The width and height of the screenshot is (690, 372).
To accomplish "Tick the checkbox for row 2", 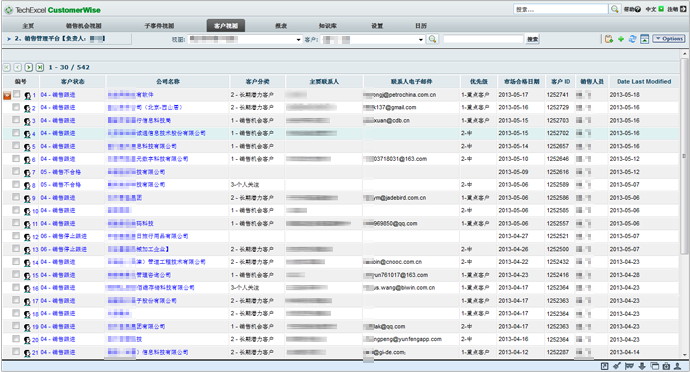I will coord(16,107).
